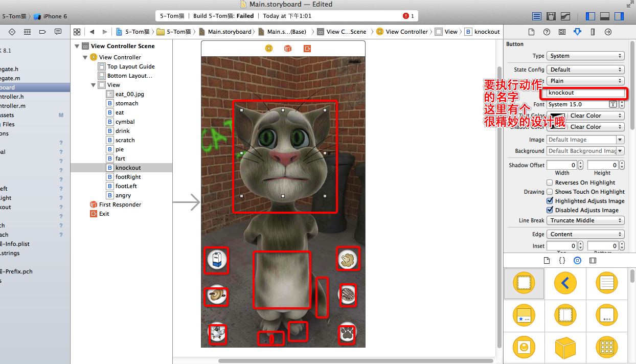Click the Shadow Offset Width stepper
Viewport: 636px width, 364px height.
pos(581,165)
